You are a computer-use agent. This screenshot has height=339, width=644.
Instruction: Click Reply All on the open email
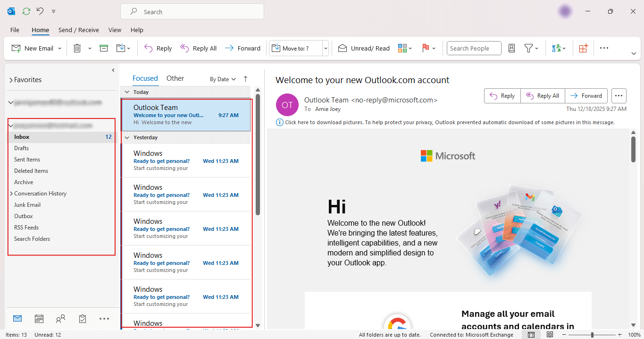point(542,95)
